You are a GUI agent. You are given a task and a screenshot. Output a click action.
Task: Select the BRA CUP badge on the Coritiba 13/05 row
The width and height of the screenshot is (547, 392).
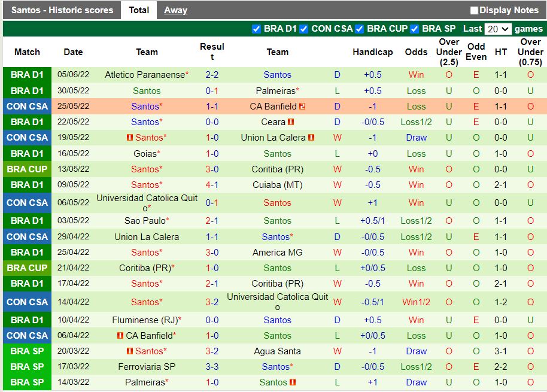[x=27, y=169]
